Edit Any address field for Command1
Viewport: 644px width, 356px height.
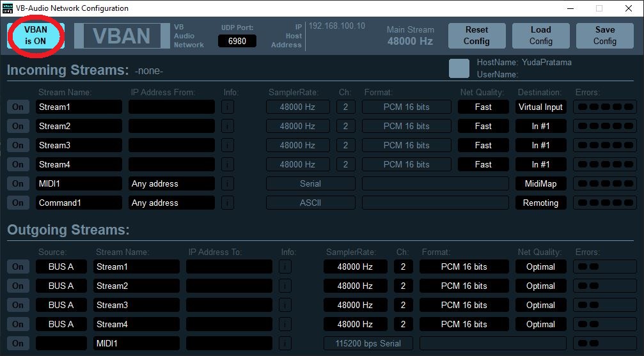[171, 203]
